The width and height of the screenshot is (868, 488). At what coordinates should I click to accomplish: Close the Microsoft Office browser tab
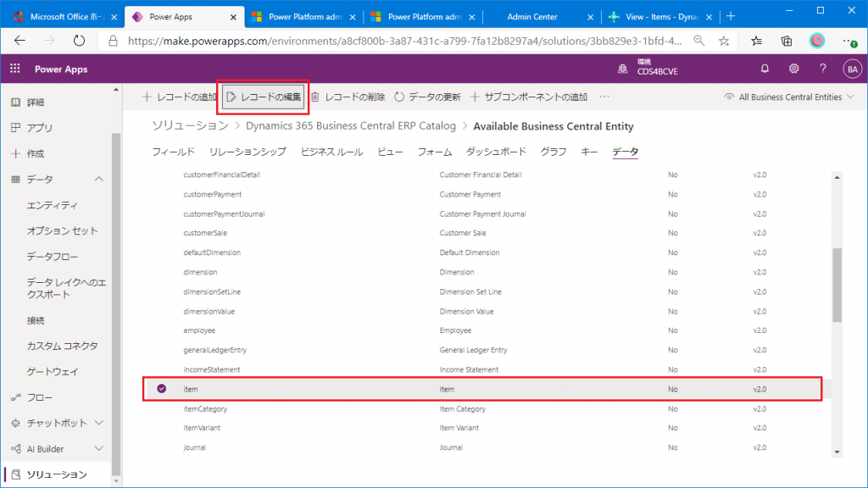pyautogui.click(x=114, y=17)
